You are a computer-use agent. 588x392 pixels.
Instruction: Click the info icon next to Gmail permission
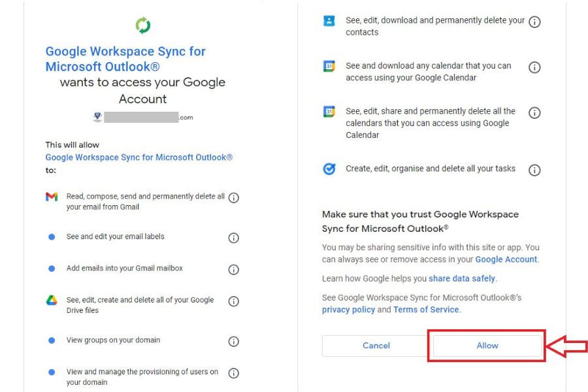coord(233,197)
